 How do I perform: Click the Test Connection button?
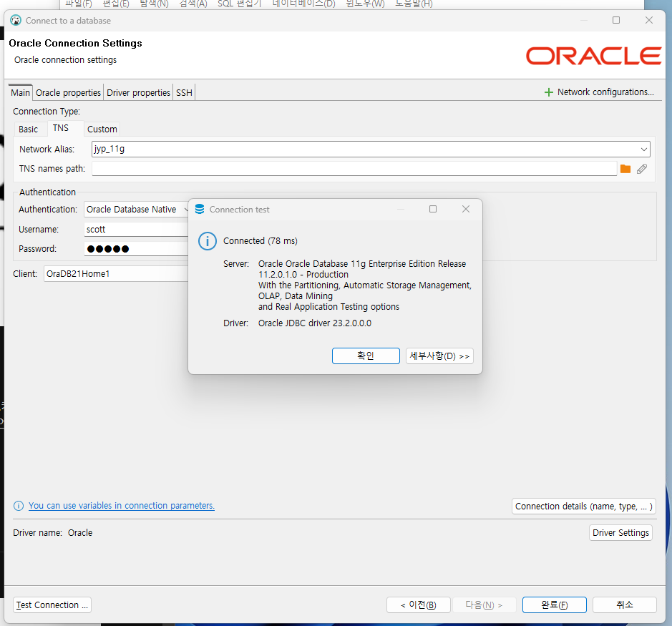(52, 605)
